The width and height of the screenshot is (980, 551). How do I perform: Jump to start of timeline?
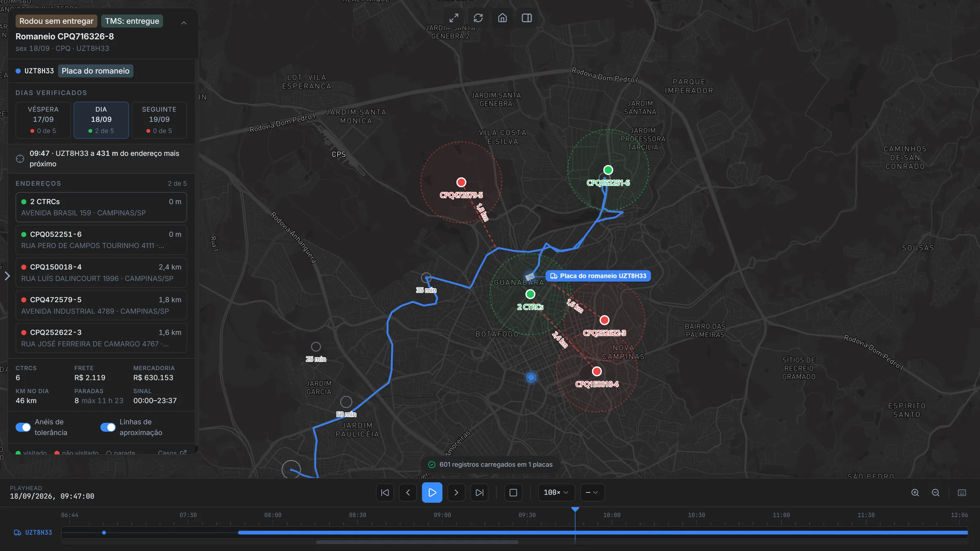click(x=385, y=493)
